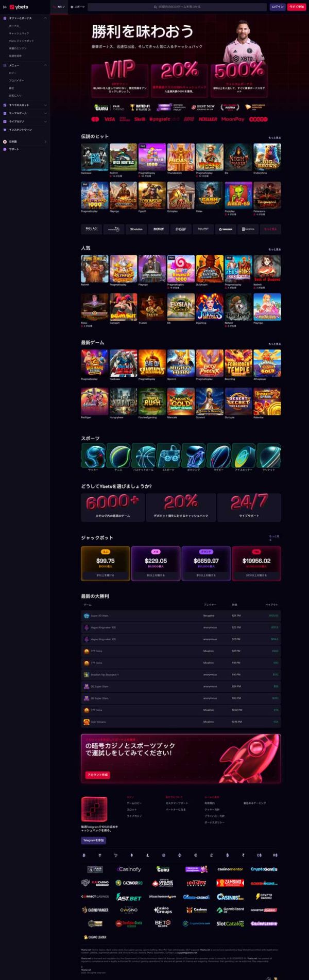Collapse the sidebar with the arrow icon
Image resolution: width=309 pixels, height=980 pixels.
5,7
